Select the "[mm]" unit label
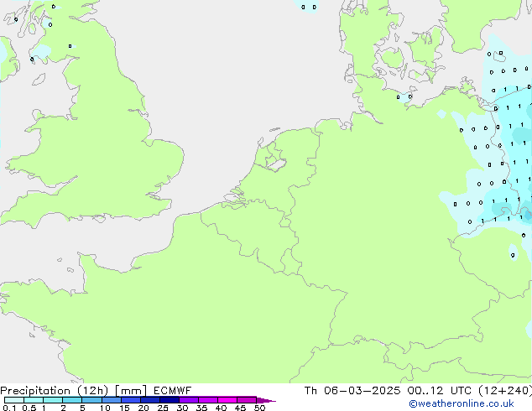The height and width of the screenshot is (411, 532). [131, 391]
